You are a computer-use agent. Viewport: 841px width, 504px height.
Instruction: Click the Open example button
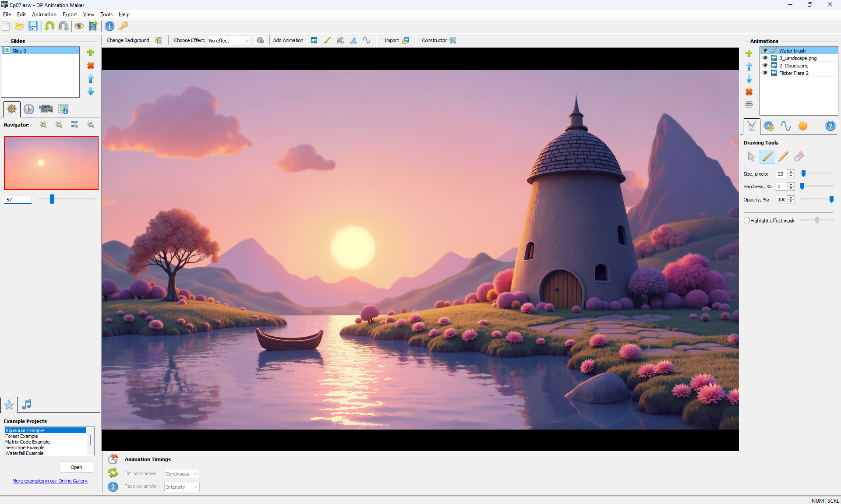pos(77,467)
